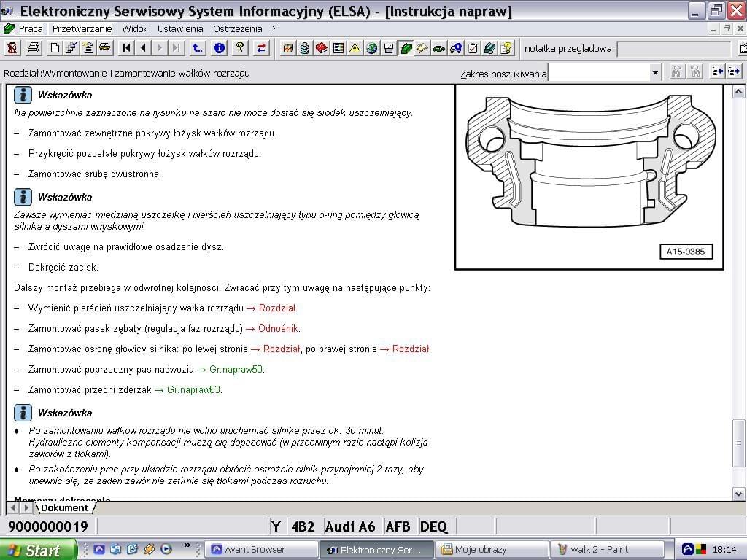Click the teal mechanic figure icon
The width and height of the screenshot is (747, 560).
304,47
